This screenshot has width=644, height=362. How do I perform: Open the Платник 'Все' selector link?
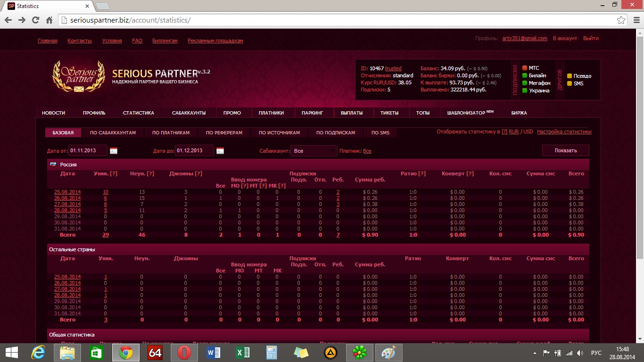pyautogui.click(x=367, y=151)
